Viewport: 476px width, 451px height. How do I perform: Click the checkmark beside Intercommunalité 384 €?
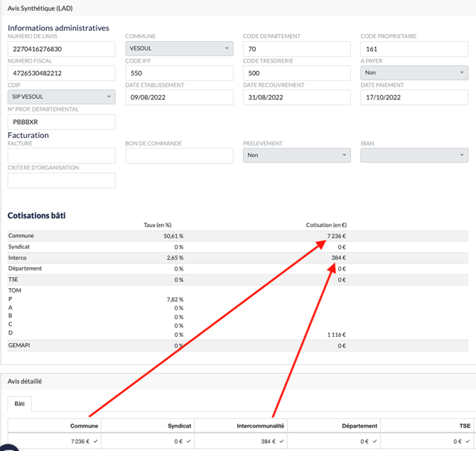[x=282, y=441]
